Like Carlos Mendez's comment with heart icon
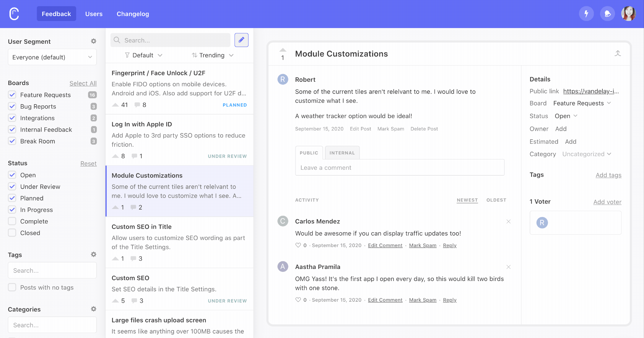 coord(298,245)
